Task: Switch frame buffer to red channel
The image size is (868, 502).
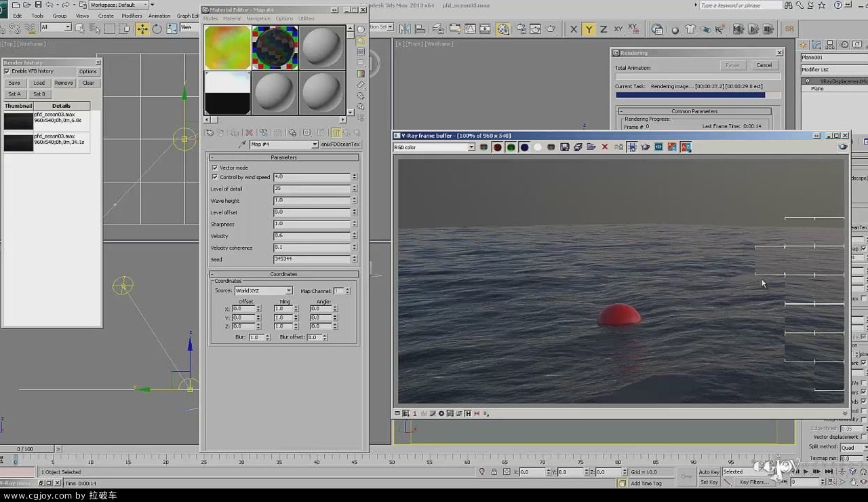Action: [497, 147]
